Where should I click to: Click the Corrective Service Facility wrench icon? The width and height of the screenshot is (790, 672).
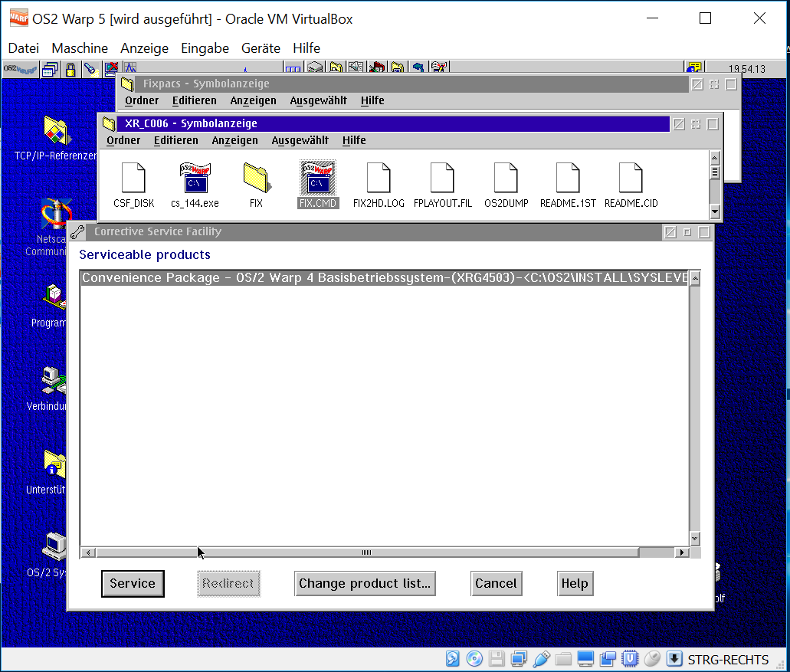(77, 232)
